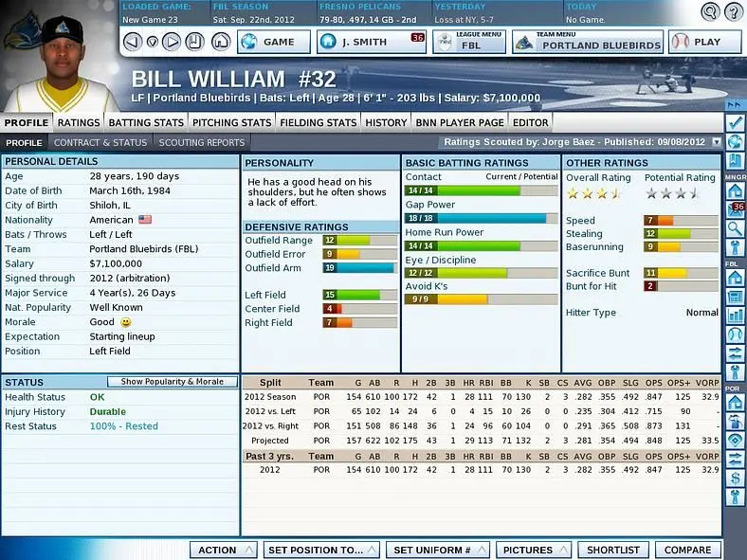Screen dimensions: 747x560
Task: Expand the Ratings Scouted by dropdown arrow
Action: coord(716,142)
